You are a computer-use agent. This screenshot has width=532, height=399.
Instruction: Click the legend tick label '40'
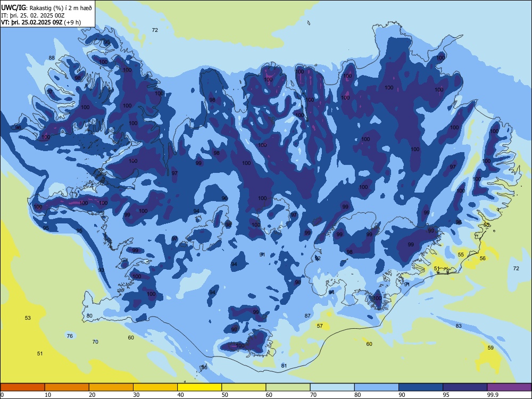180,395
